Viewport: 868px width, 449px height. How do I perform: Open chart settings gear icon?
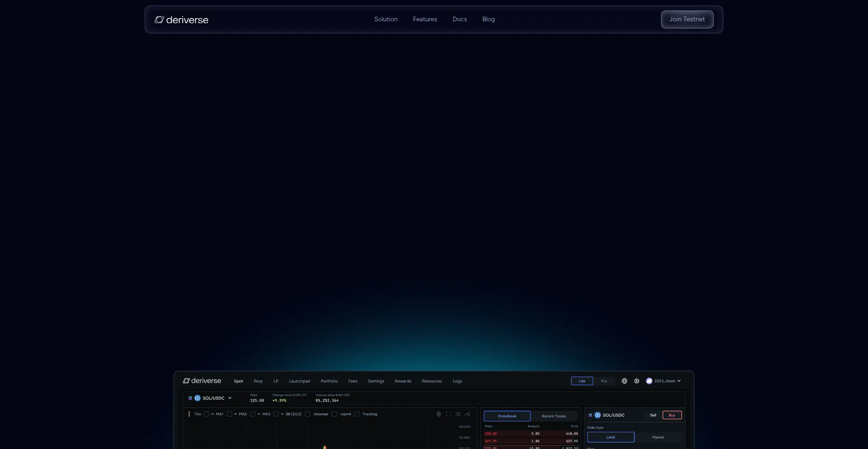pyautogui.click(x=439, y=414)
